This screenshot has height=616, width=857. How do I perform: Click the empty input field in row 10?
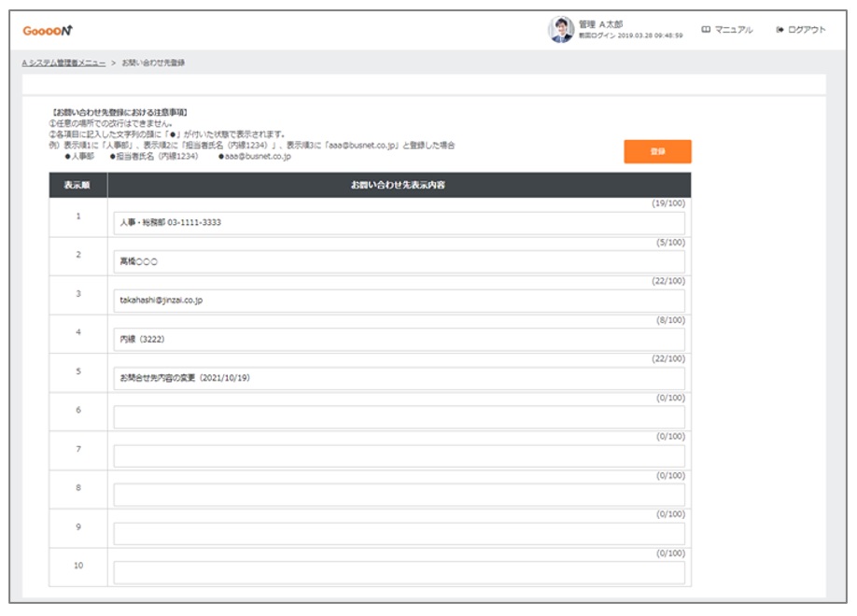click(399, 572)
